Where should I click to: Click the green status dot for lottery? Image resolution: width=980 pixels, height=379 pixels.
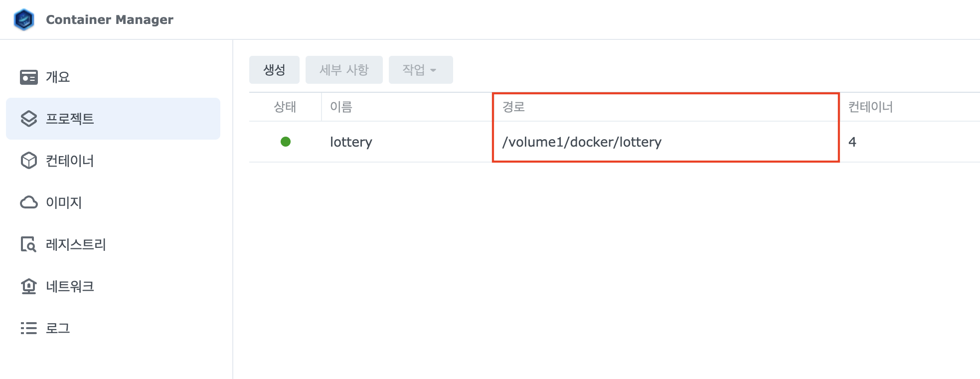(x=286, y=142)
